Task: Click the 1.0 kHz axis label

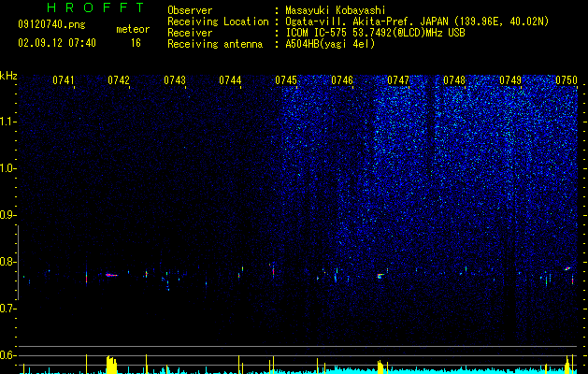Action: [7, 168]
